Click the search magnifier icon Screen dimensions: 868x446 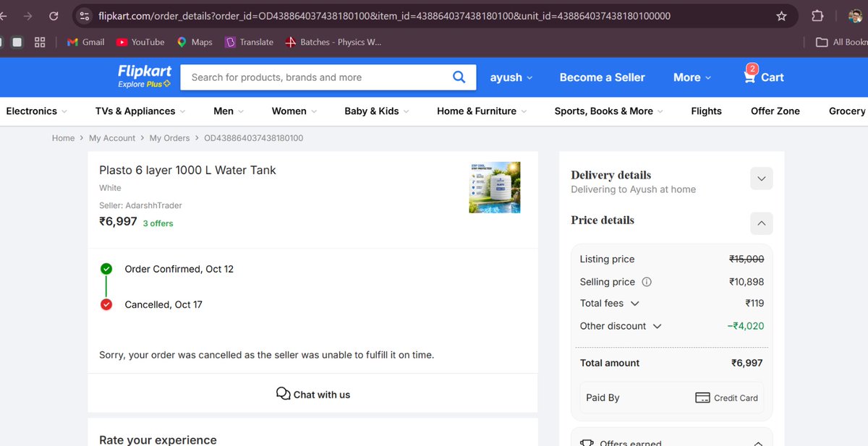(459, 77)
